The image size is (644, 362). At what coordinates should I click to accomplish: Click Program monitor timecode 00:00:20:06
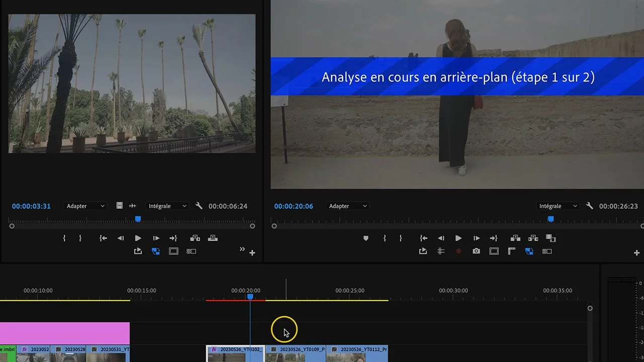click(293, 206)
